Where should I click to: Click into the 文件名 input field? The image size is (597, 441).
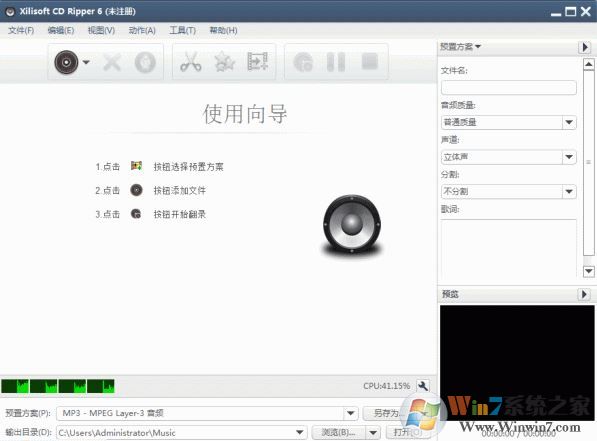tap(509, 88)
